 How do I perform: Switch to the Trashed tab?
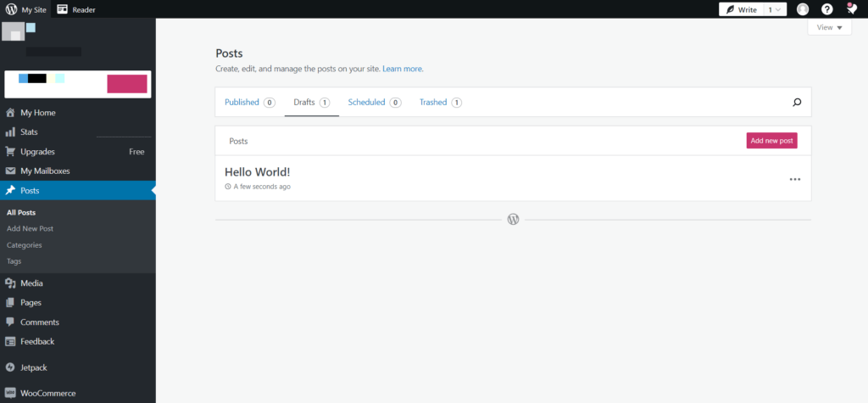[x=441, y=102]
